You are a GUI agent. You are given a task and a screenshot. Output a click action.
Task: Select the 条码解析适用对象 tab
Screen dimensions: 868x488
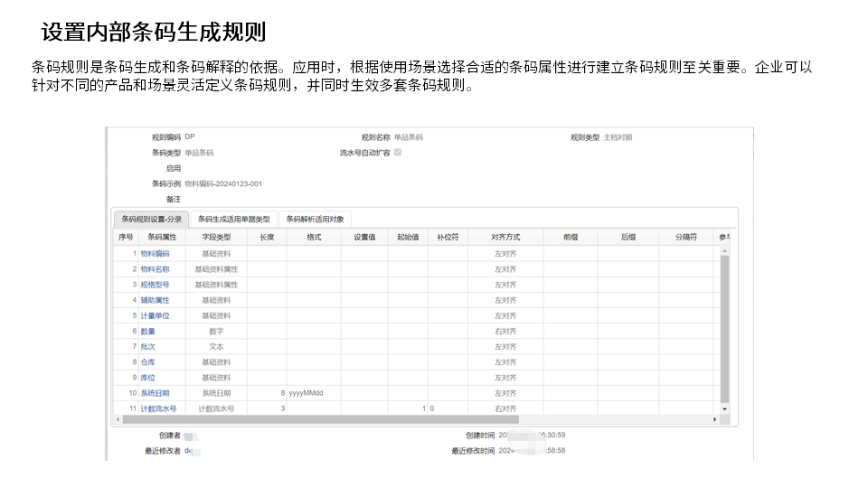pyautogui.click(x=314, y=219)
